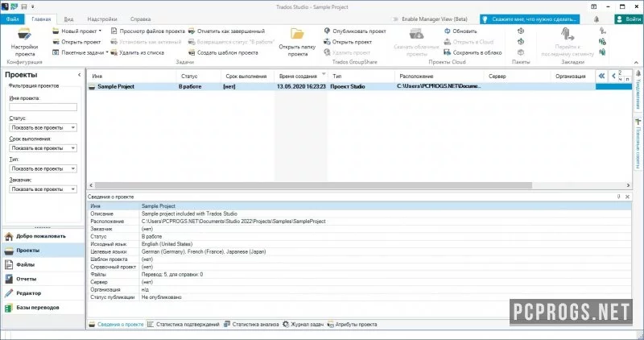Pin the Сведения о проекте panel
This screenshot has width=644, height=340.
coord(618,197)
